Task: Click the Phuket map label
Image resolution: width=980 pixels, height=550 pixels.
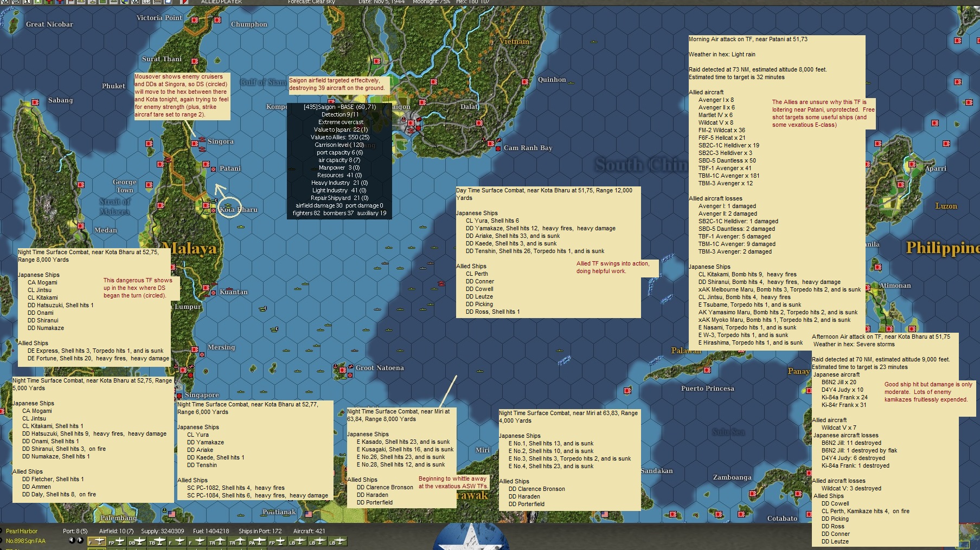Action: point(114,86)
